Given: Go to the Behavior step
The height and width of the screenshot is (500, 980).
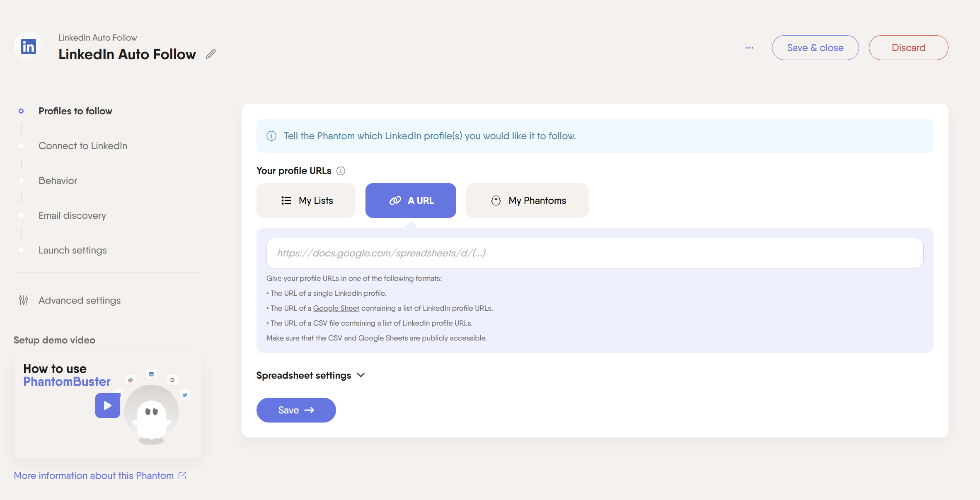Looking at the screenshot, I should [58, 181].
